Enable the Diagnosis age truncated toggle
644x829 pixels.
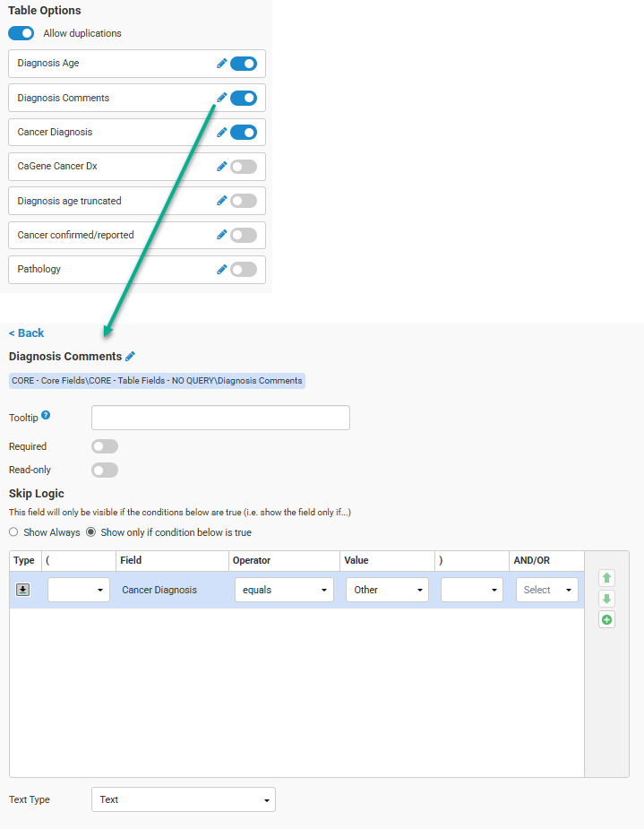coord(243,201)
